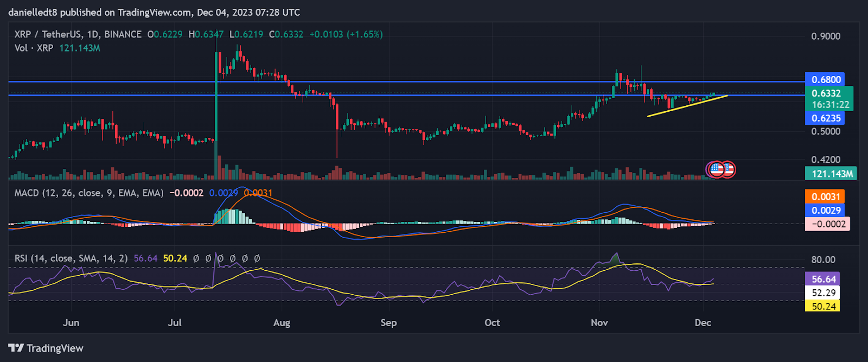Click the 'Vol · XRP' volume indicator legend
The width and height of the screenshot is (868, 362).
[34, 48]
